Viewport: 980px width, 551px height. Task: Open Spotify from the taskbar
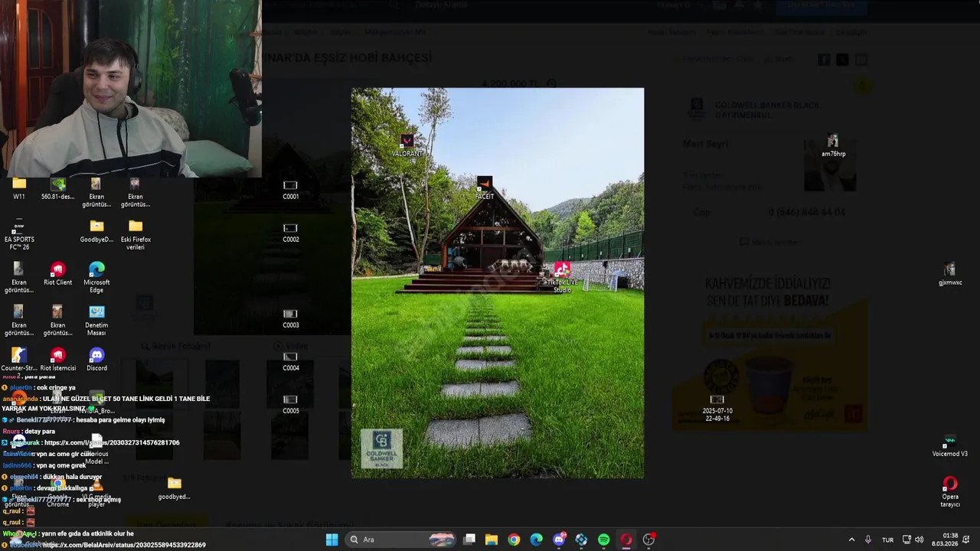click(x=603, y=540)
